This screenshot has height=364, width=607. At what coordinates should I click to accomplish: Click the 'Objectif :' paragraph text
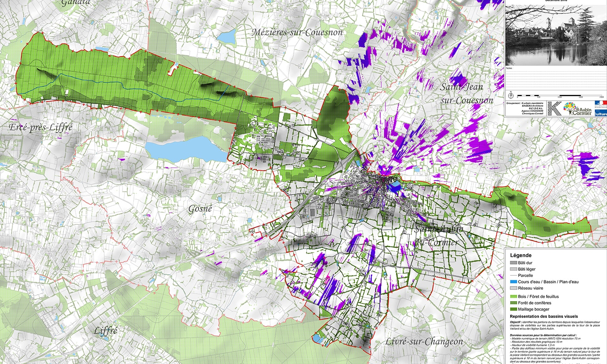pyautogui.click(x=555, y=325)
